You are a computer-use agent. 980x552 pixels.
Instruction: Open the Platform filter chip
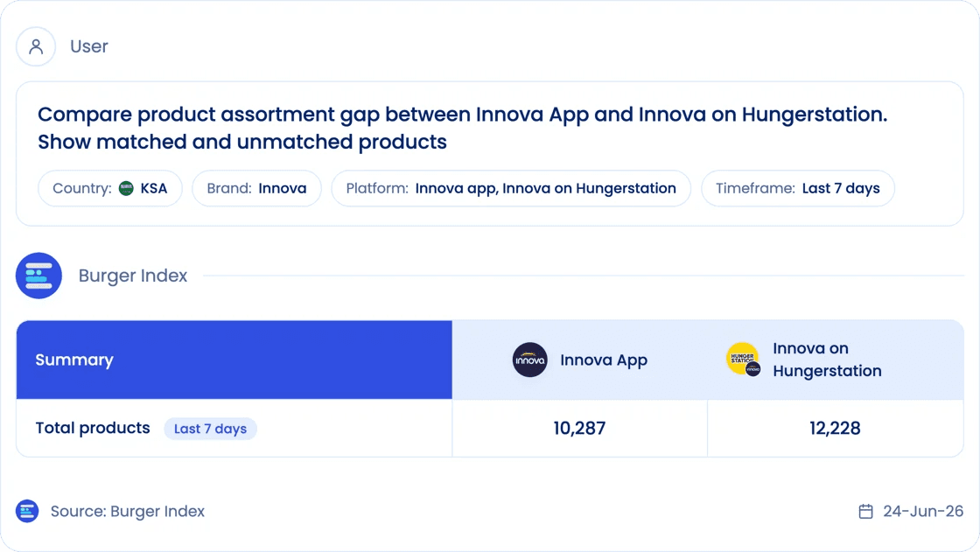tap(511, 188)
